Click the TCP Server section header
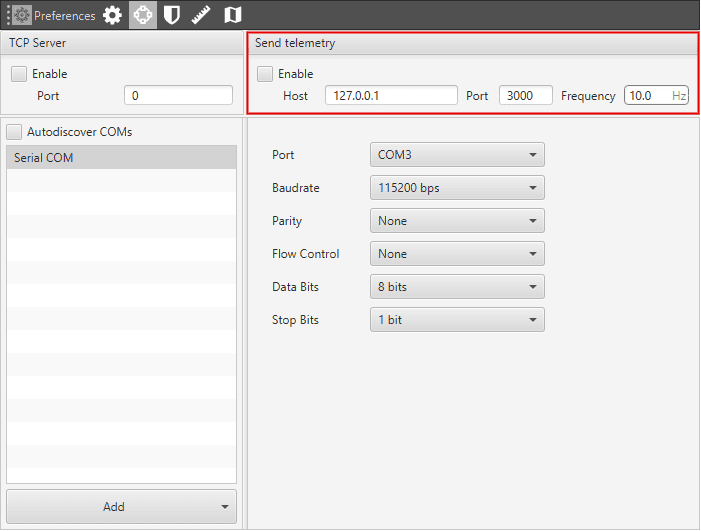The height and width of the screenshot is (531, 701). tap(122, 43)
